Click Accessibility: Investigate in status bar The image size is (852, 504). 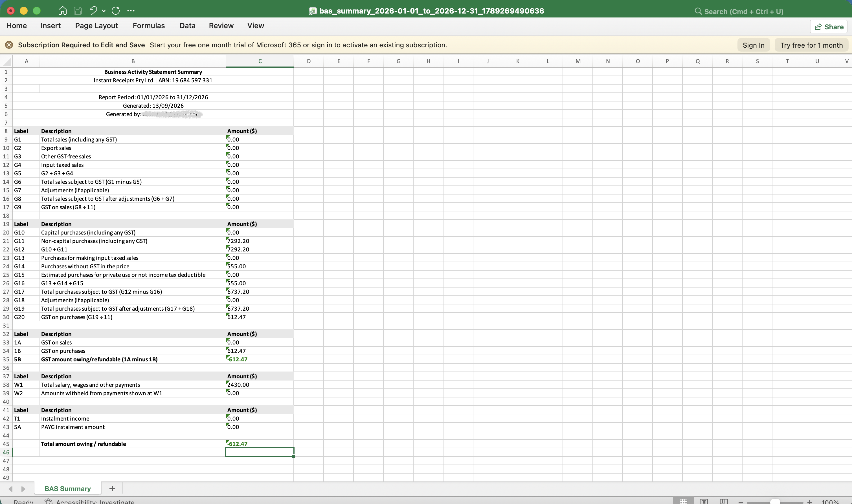[x=89, y=502]
